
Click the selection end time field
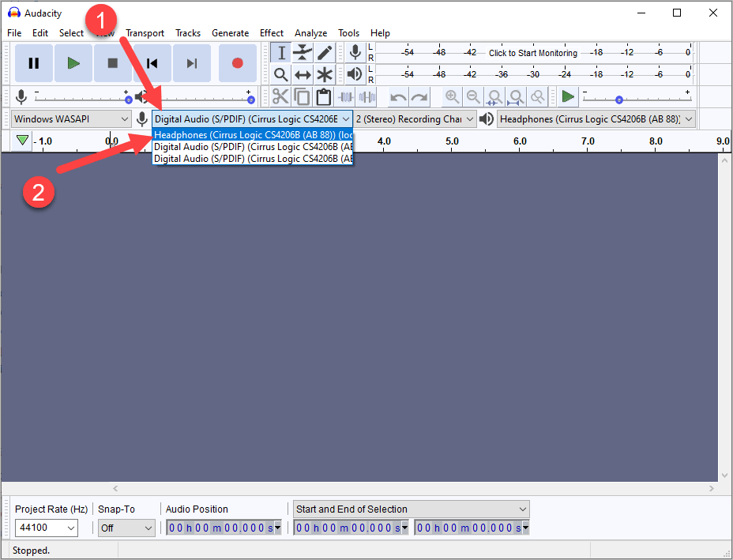(x=472, y=528)
